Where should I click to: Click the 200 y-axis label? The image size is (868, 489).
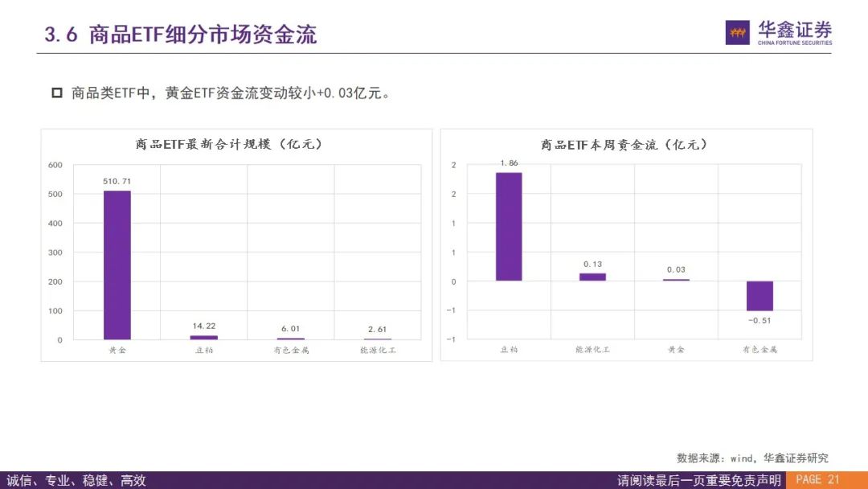point(55,281)
